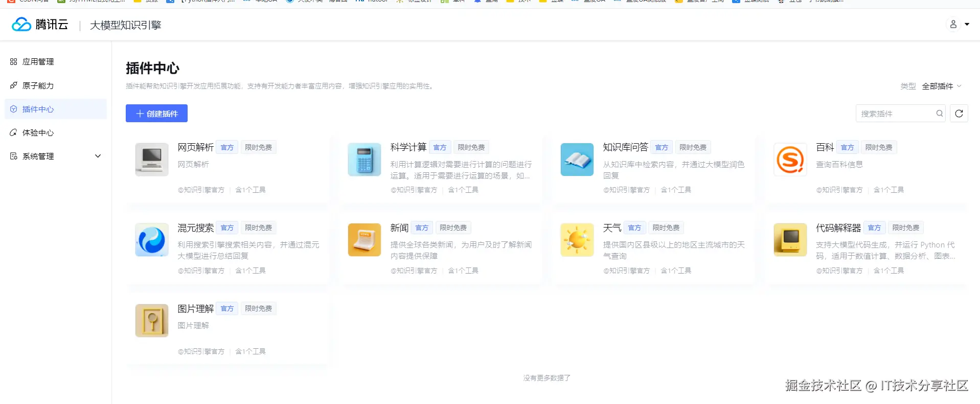Open the 知识库问答 book icon

tap(577, 160)
